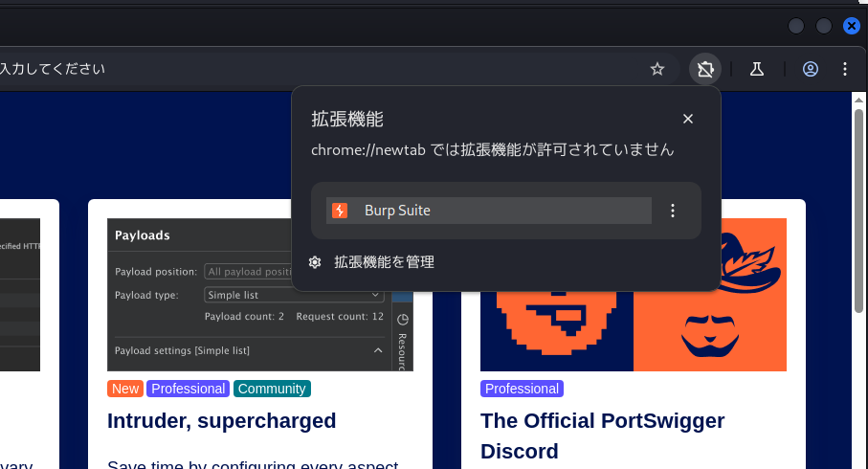
Task: Click the Payloads panel heading text
Action: click(x=143, y=235)
